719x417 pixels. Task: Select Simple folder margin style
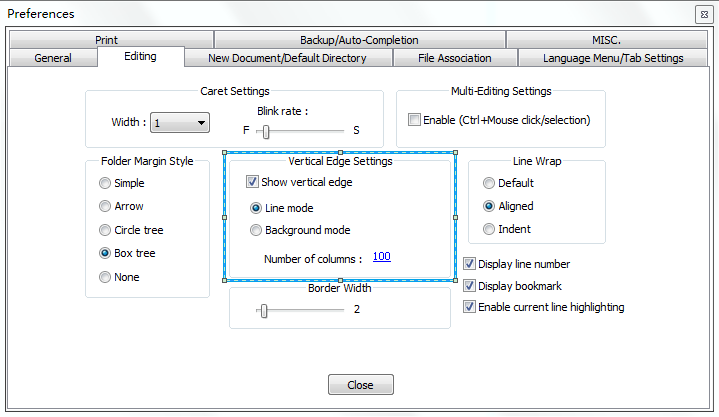click(105, 183)
